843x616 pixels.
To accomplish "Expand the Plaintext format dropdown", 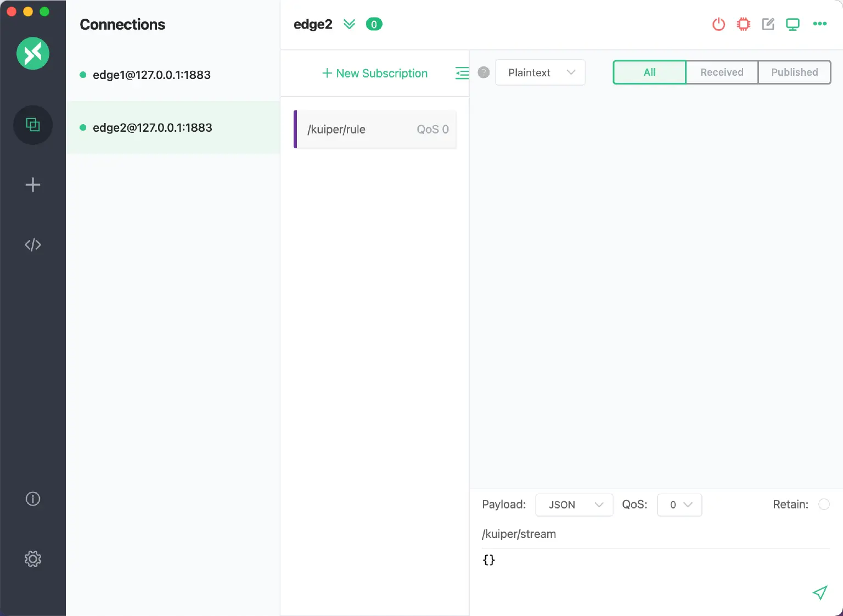I will click(x=540, y=72).
